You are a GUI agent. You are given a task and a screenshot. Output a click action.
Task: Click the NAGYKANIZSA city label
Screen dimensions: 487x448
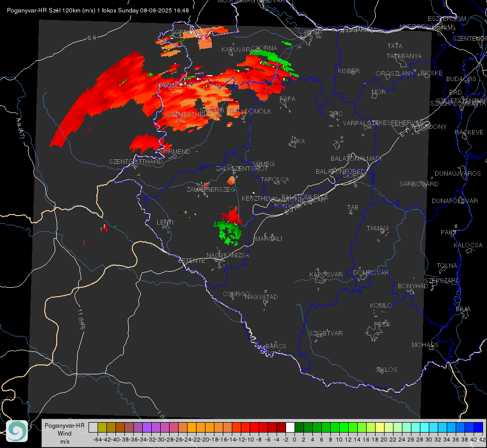click(x=228, y=255)
